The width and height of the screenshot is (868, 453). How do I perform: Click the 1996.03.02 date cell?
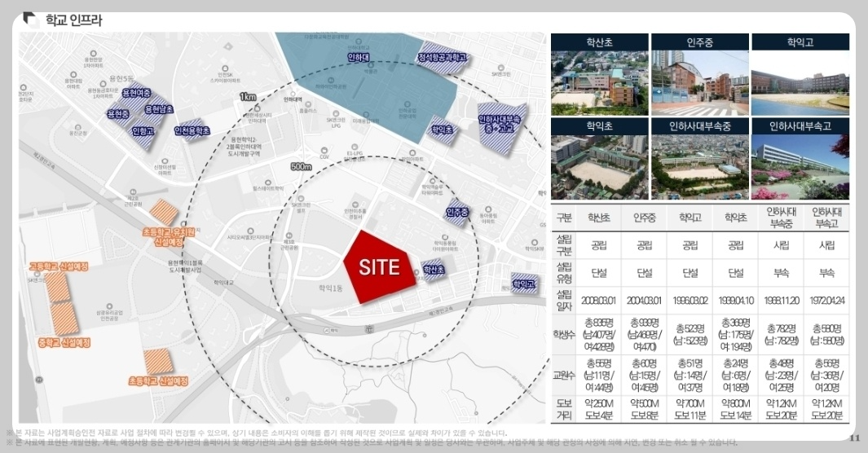pos(690,301)
